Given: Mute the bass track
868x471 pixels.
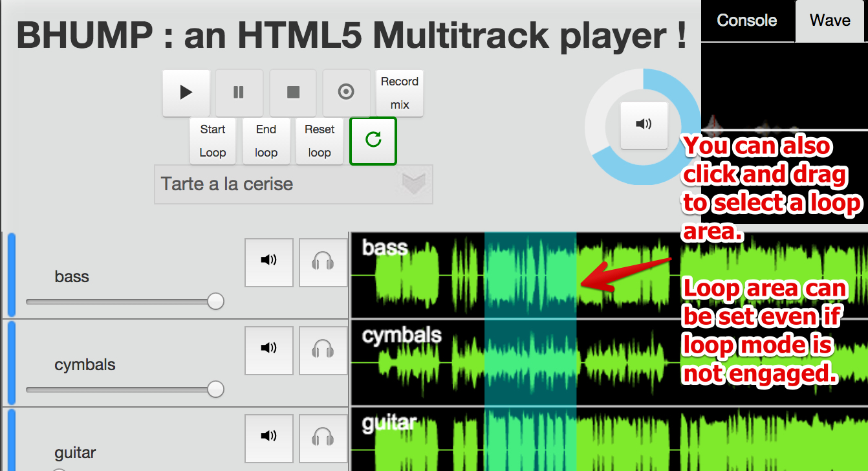Looking at the screenshot, I should pyautogui.click(x=269, y=263).
